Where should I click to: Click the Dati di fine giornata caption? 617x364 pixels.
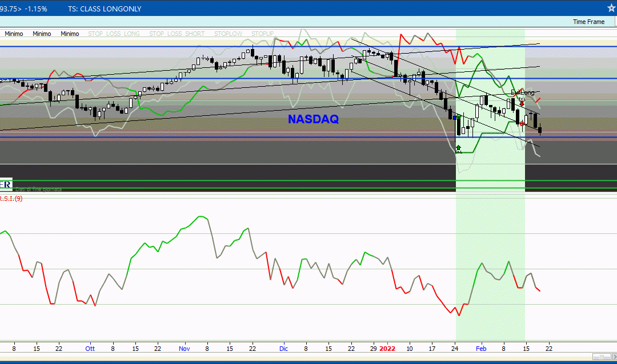click(x=39, y=189)
